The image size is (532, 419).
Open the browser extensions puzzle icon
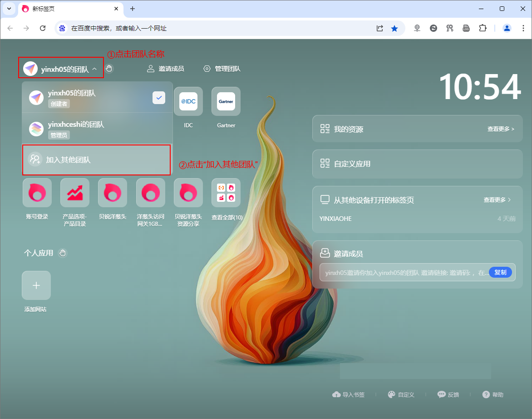click(x=482, y=28)
